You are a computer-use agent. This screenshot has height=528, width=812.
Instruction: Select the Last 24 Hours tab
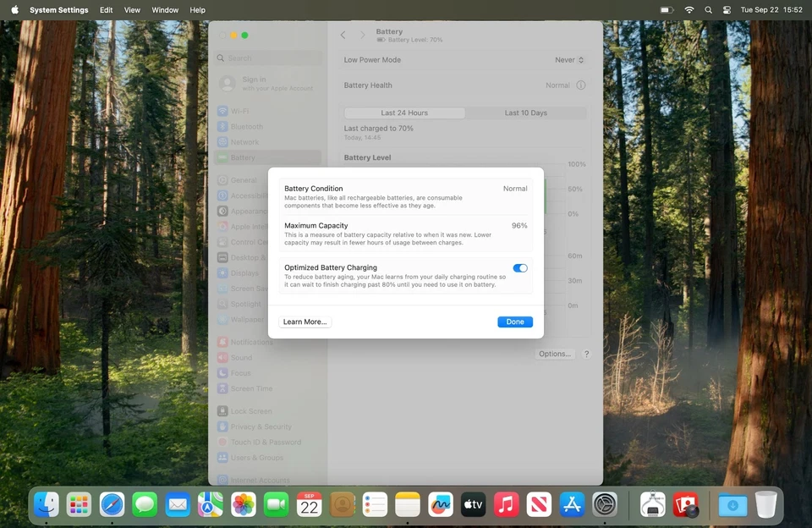404,113
